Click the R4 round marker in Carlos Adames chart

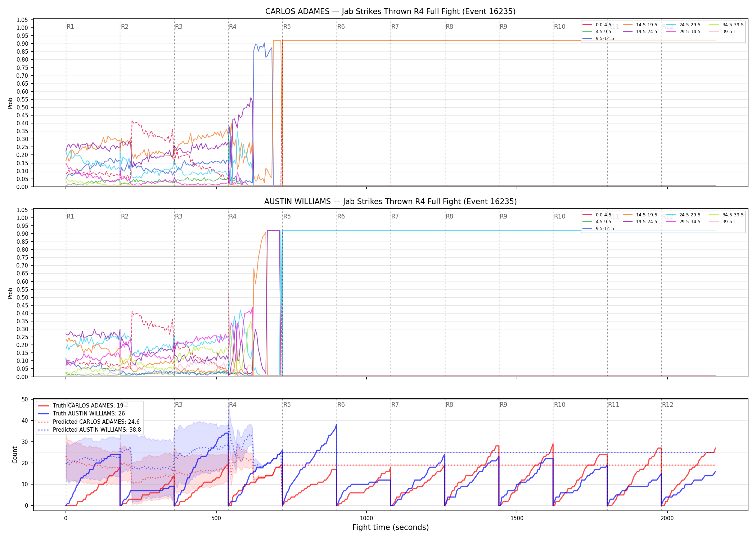(x=233, y=27)
